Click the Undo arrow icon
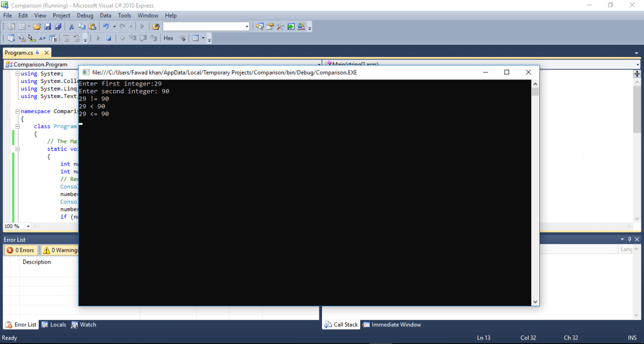644x344 pixels. tap(106, 26)
